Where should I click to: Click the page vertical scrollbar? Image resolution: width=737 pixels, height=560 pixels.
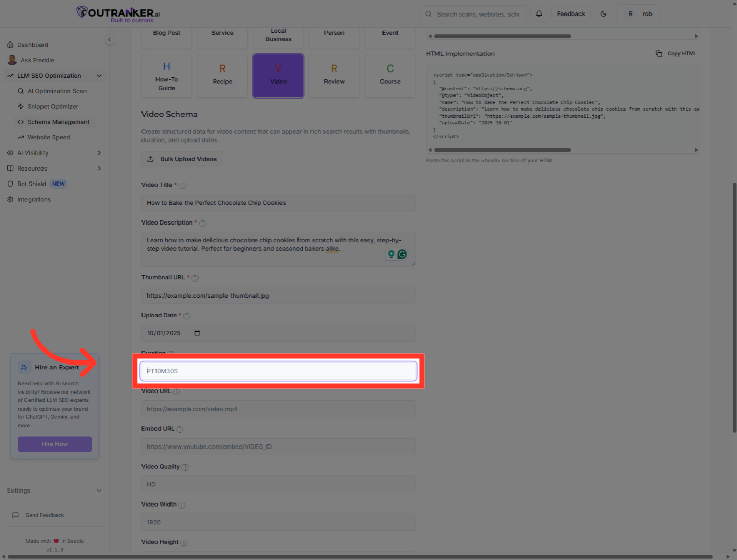[x=734, y=307]
